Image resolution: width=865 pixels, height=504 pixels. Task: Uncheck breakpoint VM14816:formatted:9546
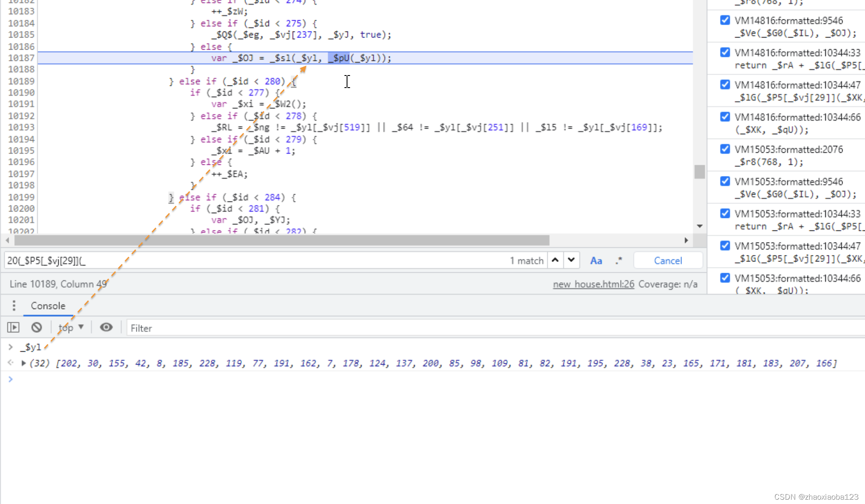pos(725,20)
